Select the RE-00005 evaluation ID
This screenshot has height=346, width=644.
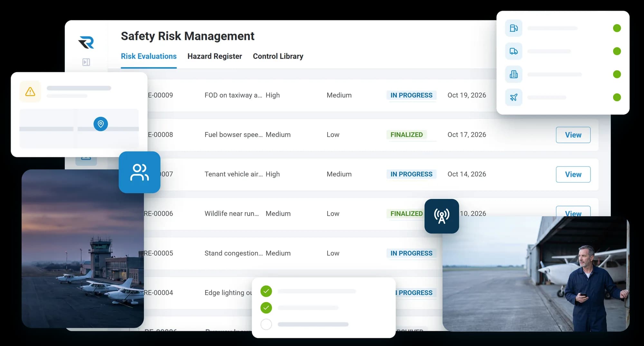158,253
